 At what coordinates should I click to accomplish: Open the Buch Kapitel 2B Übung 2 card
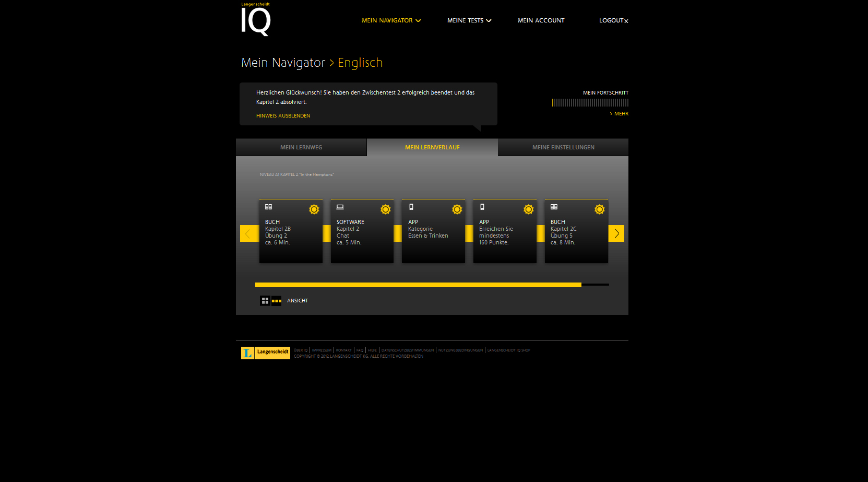[291, 231]
